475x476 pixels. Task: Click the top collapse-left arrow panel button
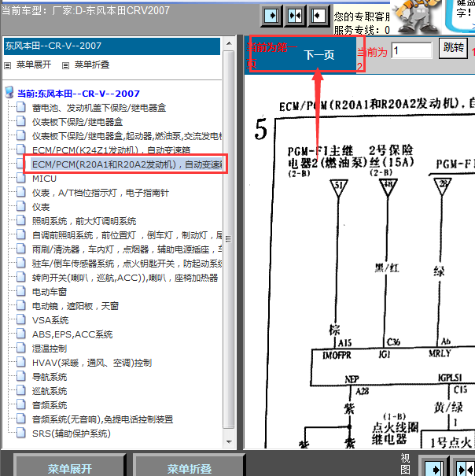(x=318, y=16)
